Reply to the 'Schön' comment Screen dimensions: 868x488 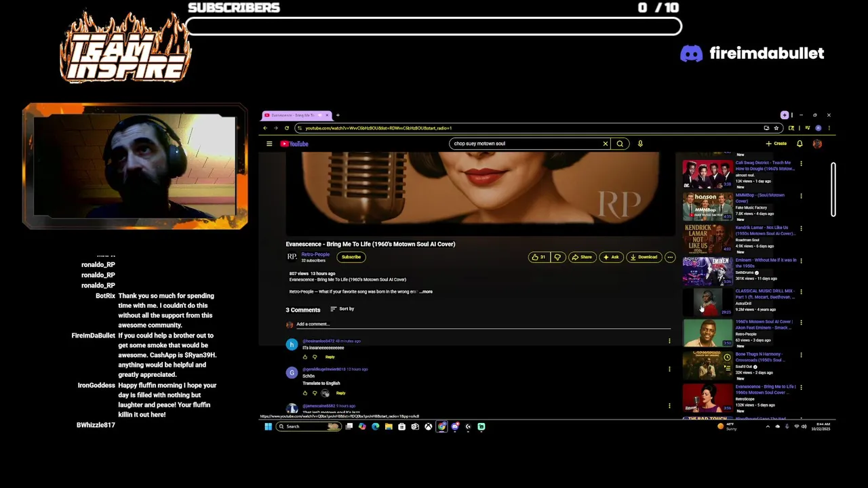point(340,393)
